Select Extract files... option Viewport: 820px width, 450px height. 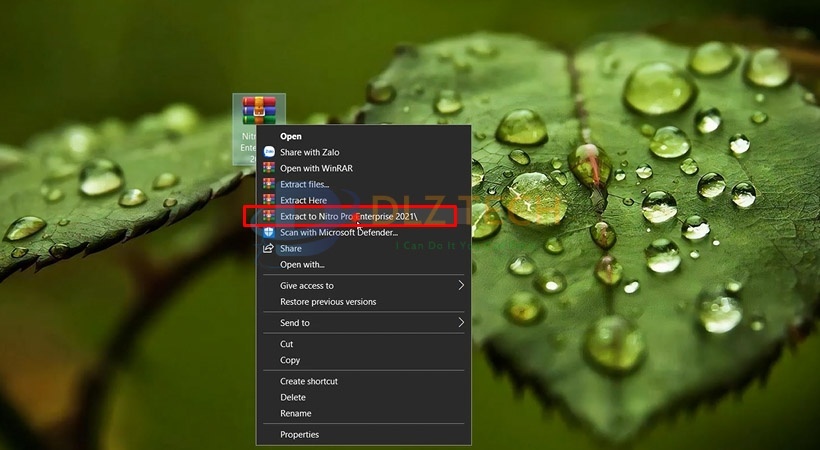pos(304,184)
